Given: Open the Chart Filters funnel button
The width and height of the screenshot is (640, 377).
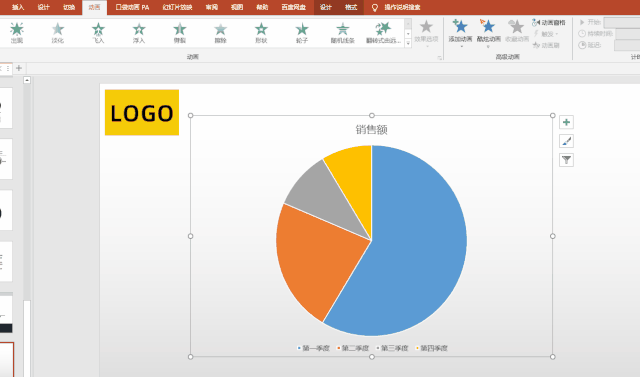Looking at the screenshot, I should coord(566,160).
